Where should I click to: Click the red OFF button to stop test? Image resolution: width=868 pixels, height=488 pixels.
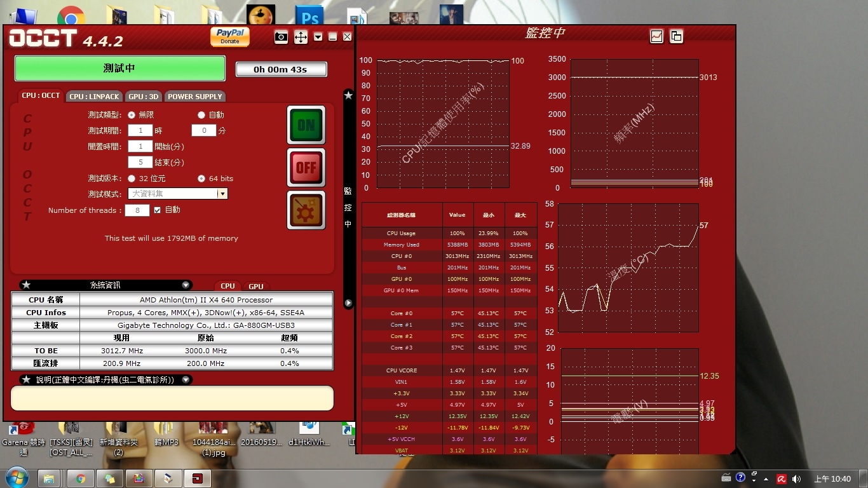click(x=306, y=168)
